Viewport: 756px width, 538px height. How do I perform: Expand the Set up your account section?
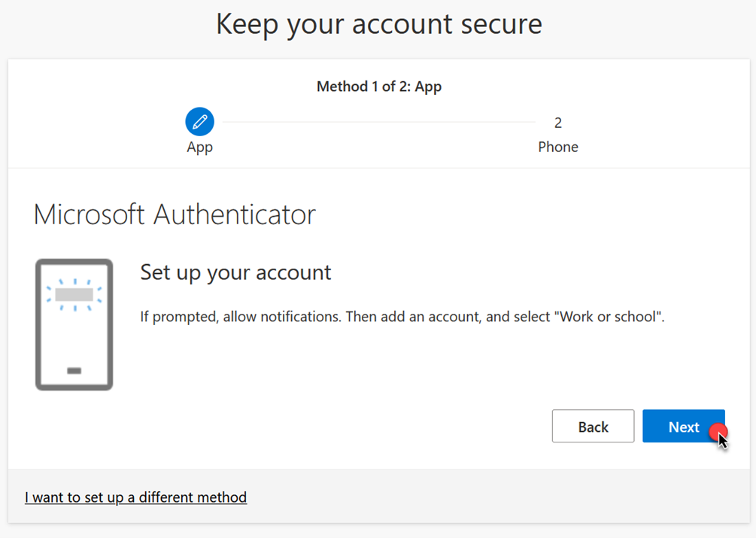(x=235, y=273)
